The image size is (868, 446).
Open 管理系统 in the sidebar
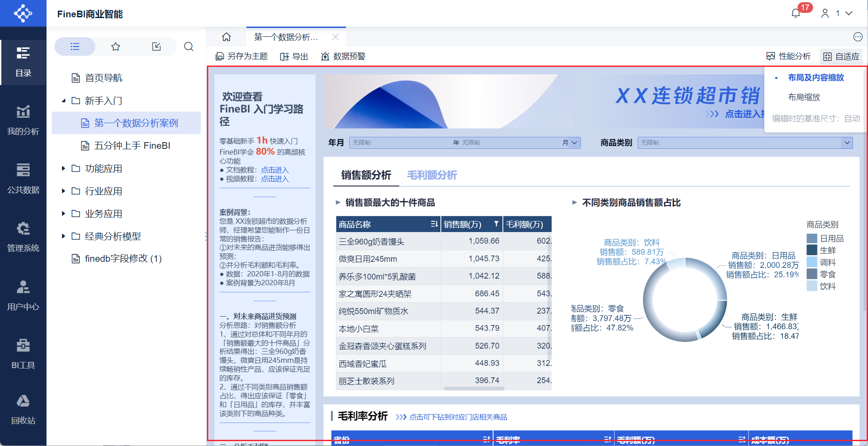pyautogui.click(x=23, y=237)
